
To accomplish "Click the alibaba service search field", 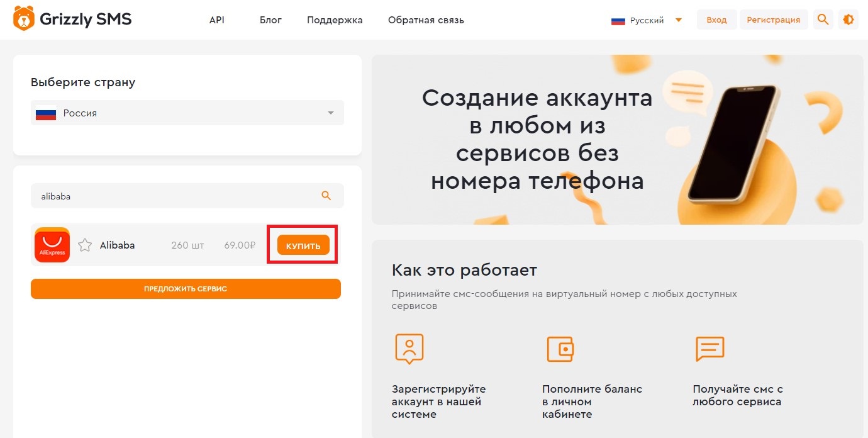I will tap(187, 196).
